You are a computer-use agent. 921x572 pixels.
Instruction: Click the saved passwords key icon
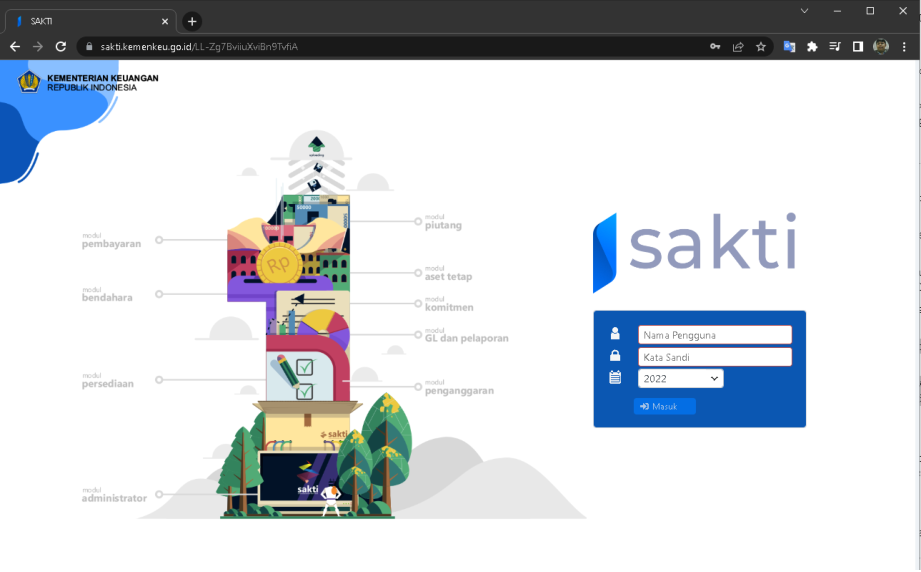715,47
